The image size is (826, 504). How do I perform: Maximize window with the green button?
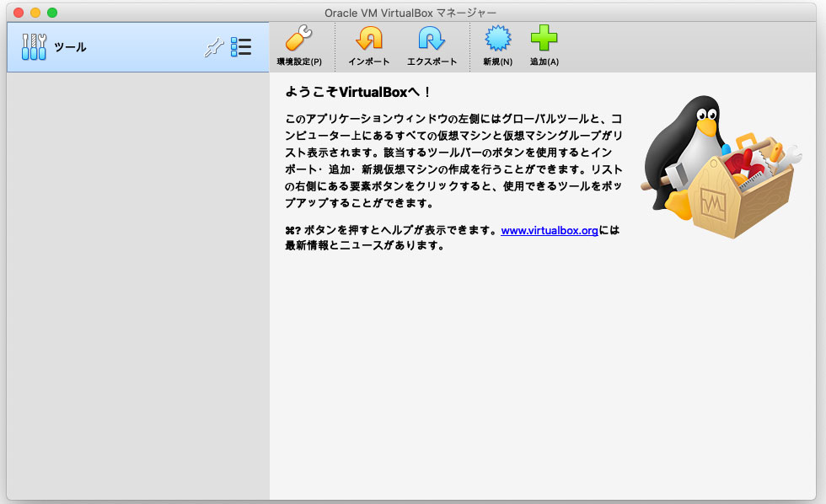(52, 13)
